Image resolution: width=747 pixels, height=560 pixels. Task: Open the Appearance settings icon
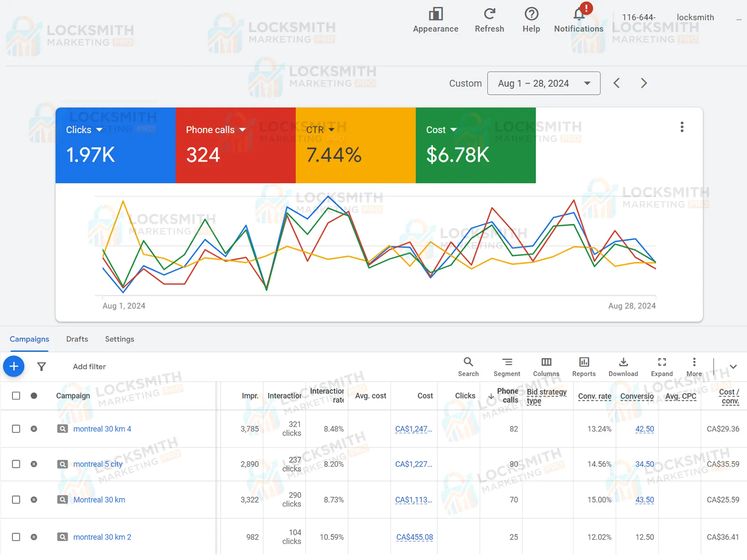pyautogui.click(x=435, y=15)
